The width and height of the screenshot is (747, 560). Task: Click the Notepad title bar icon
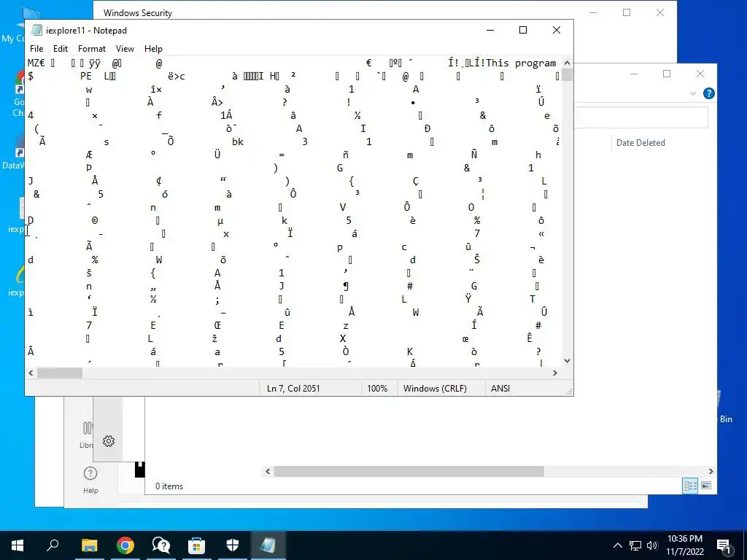[x=36, y=30]
